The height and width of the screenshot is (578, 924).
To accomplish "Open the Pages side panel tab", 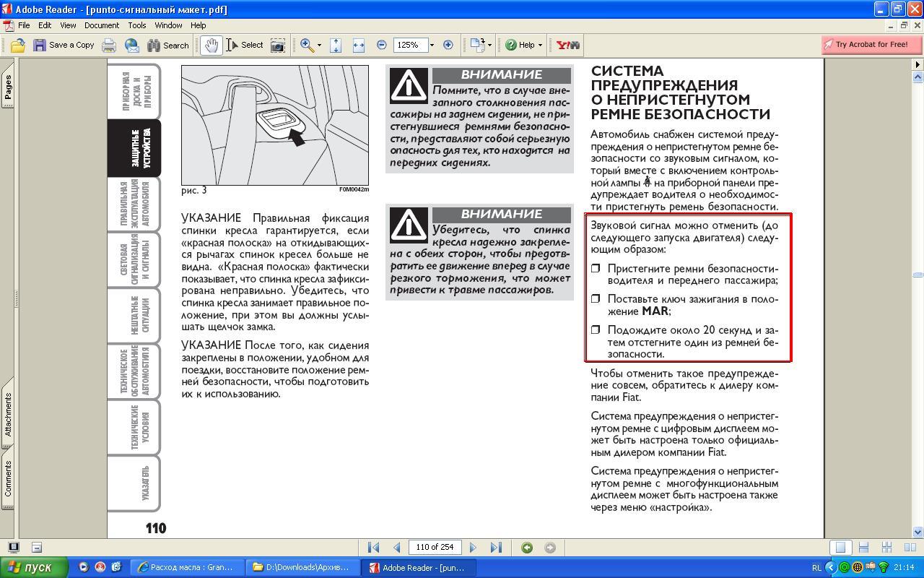I will point(8,88).
